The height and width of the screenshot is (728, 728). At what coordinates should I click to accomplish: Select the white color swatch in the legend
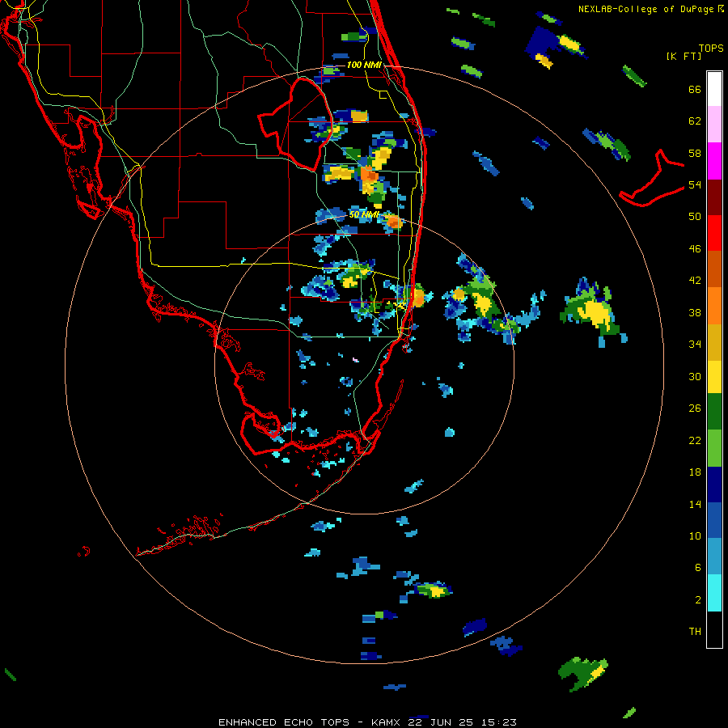(x=714, y=89)
